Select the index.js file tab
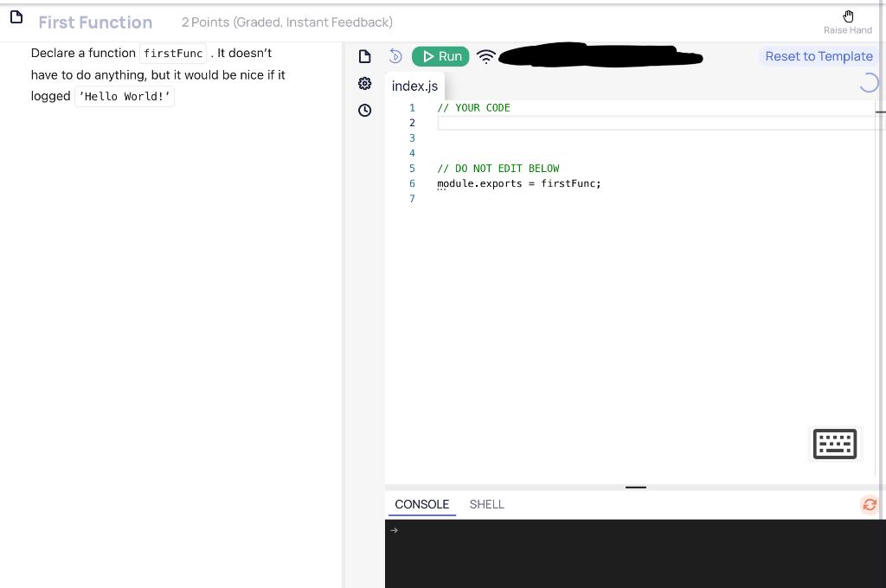The height and width of the screenshot is (588, 886). tap(414, 86)
